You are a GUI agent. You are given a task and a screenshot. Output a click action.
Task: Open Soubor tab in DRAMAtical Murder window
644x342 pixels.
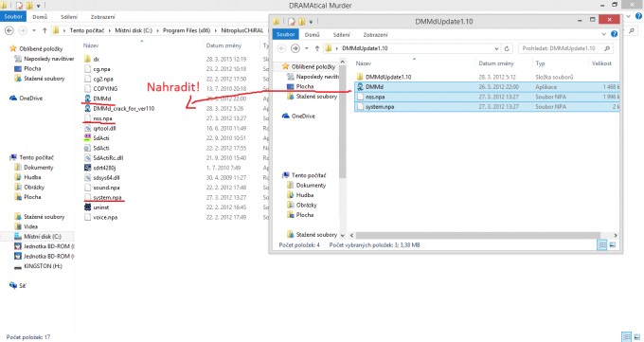[13, 16]
